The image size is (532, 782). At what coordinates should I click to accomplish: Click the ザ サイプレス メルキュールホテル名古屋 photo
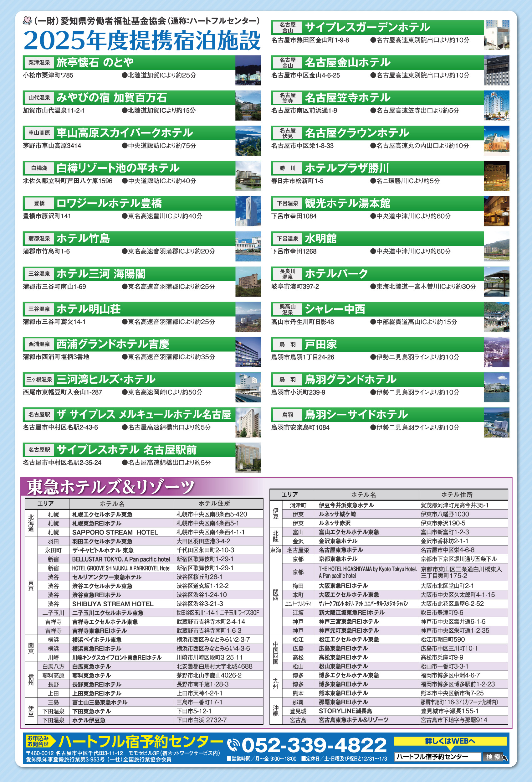[x=248, y=422]
